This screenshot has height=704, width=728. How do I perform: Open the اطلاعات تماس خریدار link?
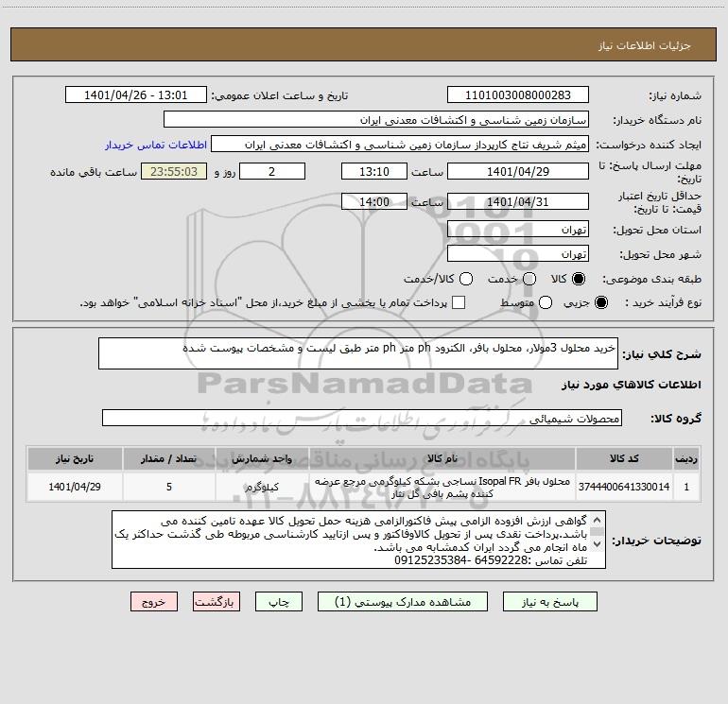pyautogui.click(x=156, y=145)
